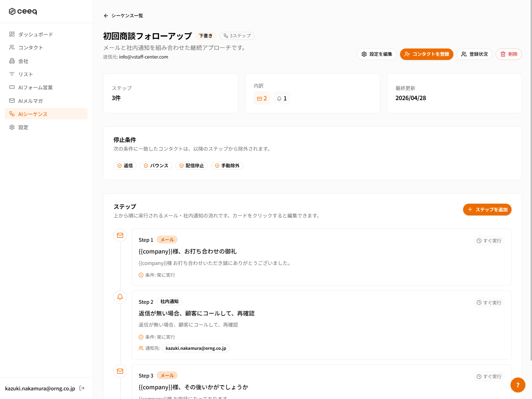The height and width of the screenshot is (399, 532).
Task: Go back to シーケンス一覧
Action: [x=123, y=16]
